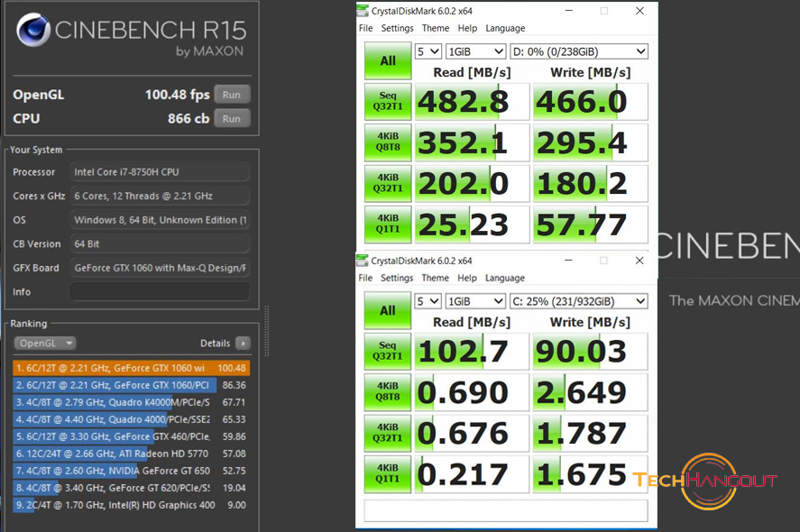Click the 466.0 sequential write result
Screen dimensions: 800x532
click(591, 102)
